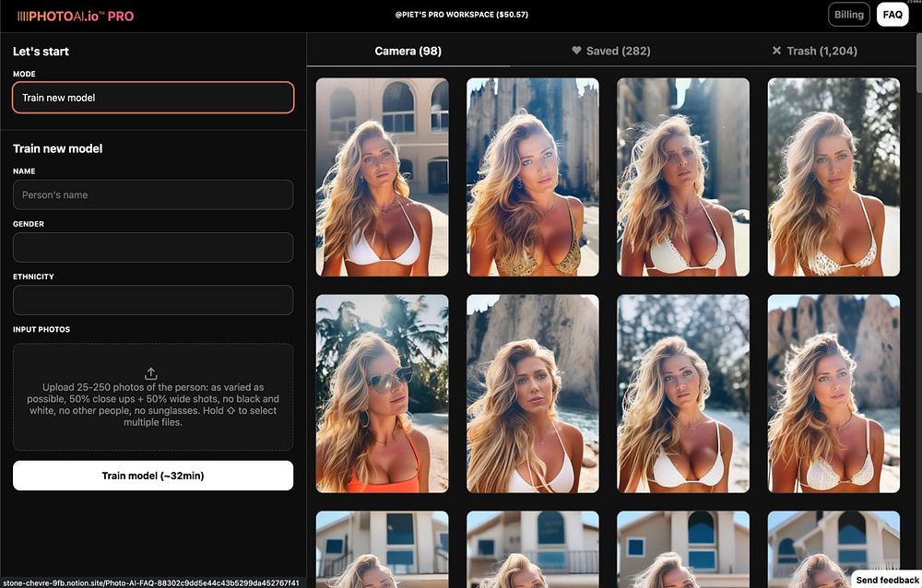Click the upload arrow icon in Input Photos
This screenshot has width=922, height=588.
(x=150, y=373)
